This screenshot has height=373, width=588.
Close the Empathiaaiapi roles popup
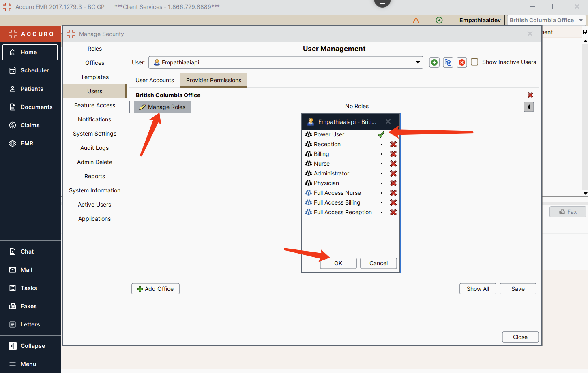coord(388,121)
